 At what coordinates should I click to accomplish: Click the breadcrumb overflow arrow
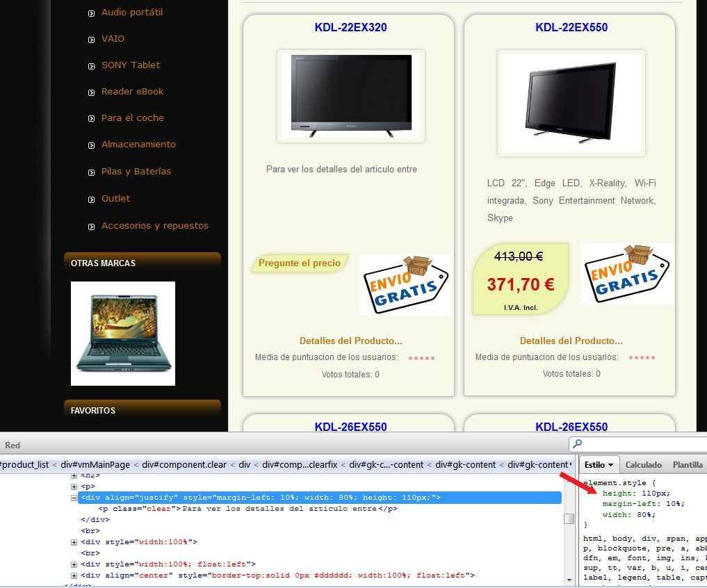[x=571, y=464]
